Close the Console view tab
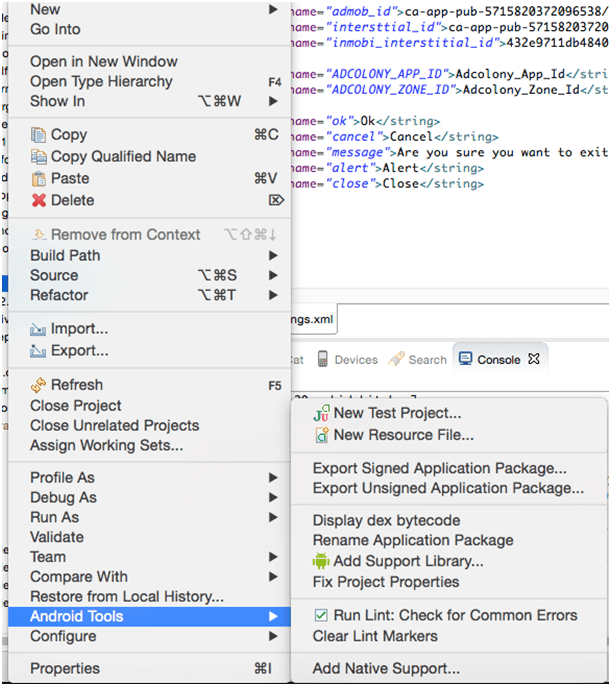This screenshot has width=611, height=686. tap(534, 359)
